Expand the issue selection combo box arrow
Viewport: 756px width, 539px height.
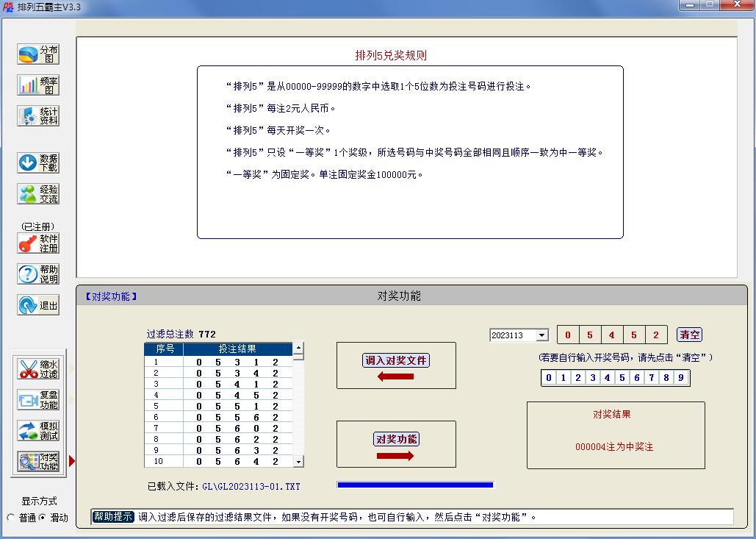(541, 335)
